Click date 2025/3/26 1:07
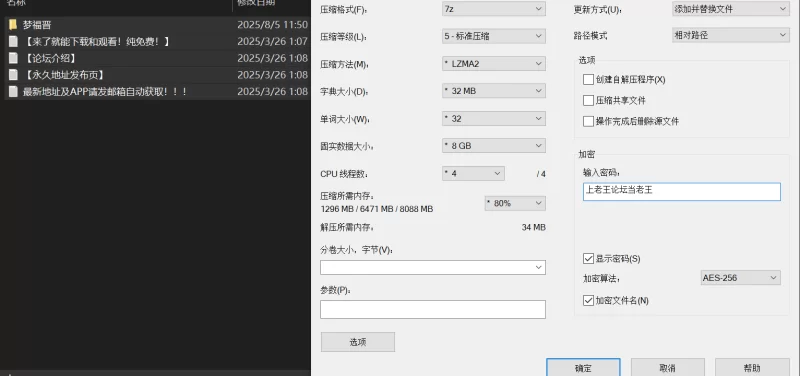The height and width of the screenshot is (376, 800). click(x=272, y=42)
